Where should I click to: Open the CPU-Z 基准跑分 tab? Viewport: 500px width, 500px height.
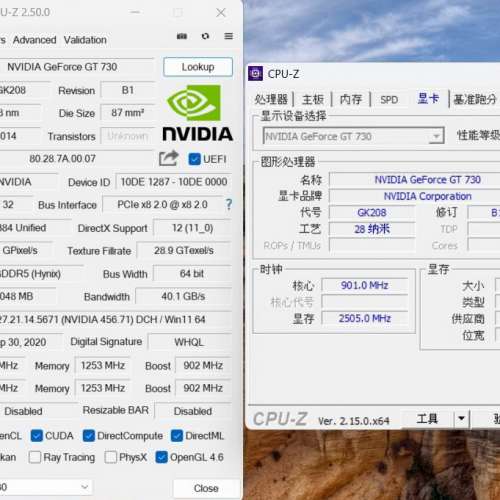click(x=475, y=99)
